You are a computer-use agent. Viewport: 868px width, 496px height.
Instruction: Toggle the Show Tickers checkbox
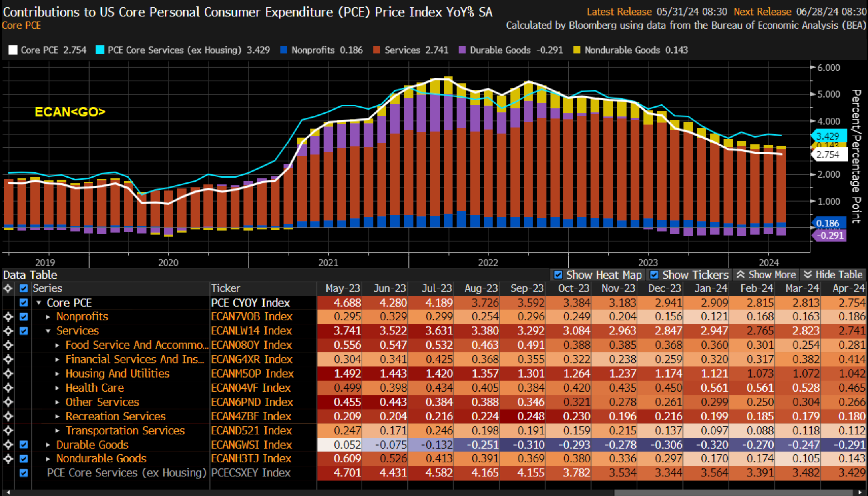[x=654, y=275]
